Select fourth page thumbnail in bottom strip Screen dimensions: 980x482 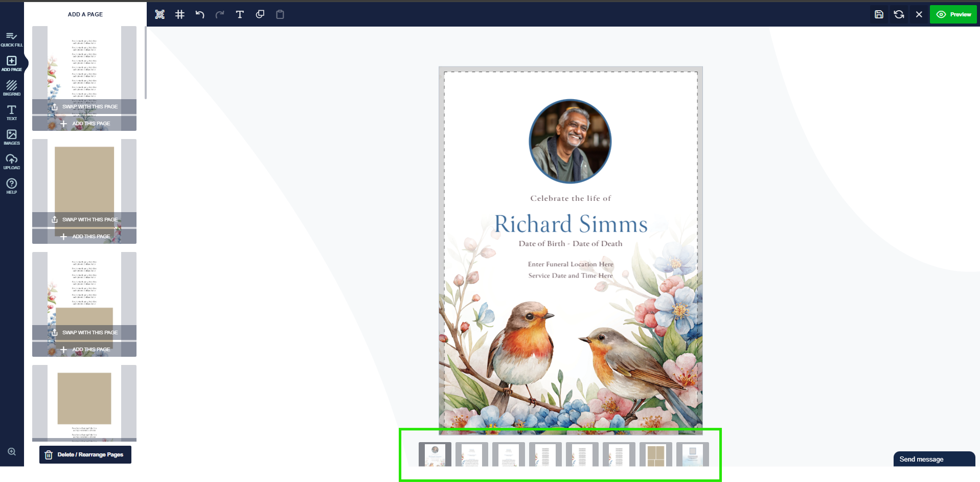[x=545, y=454]
